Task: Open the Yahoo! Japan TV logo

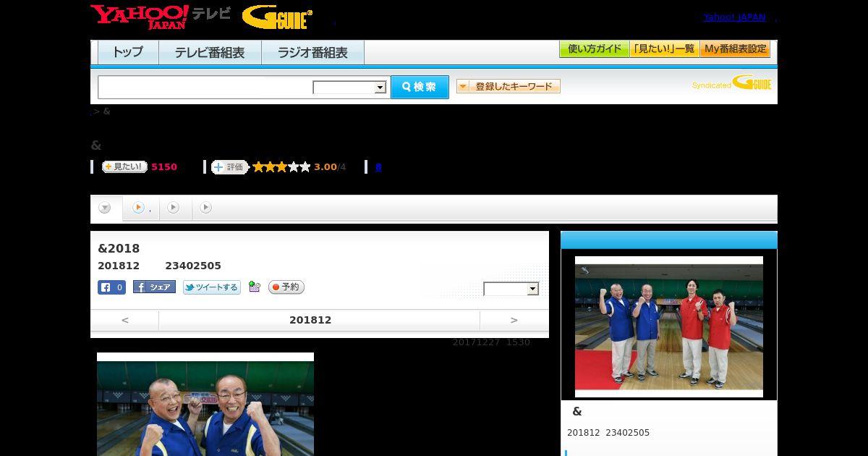Action: pos(161,17)
